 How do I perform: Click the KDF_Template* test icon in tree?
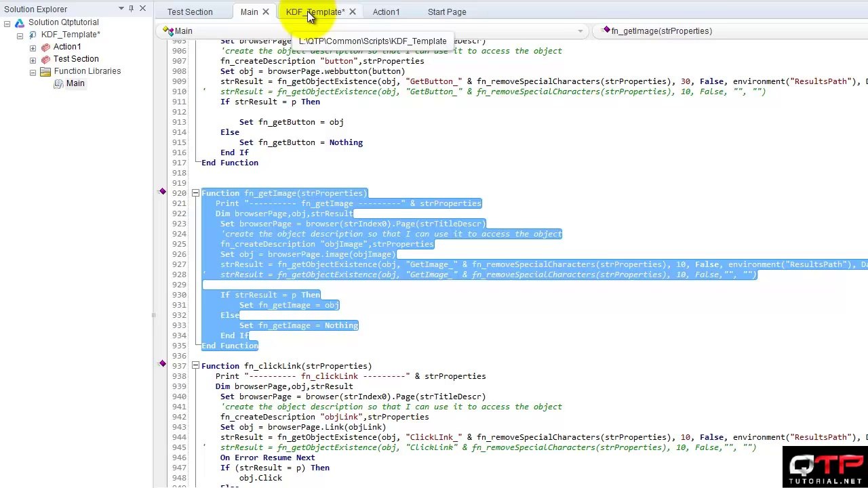point(32,35)
